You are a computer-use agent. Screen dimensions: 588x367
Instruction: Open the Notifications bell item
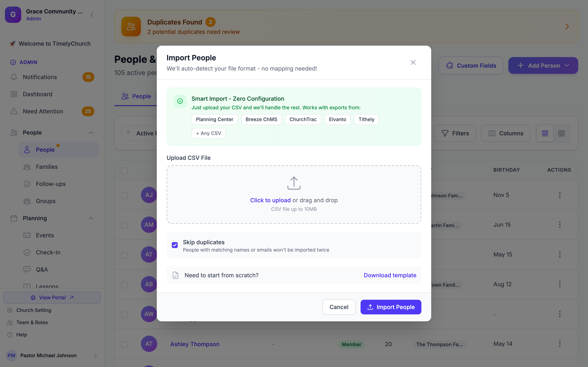pyautogui.click(x=52, y=77)
